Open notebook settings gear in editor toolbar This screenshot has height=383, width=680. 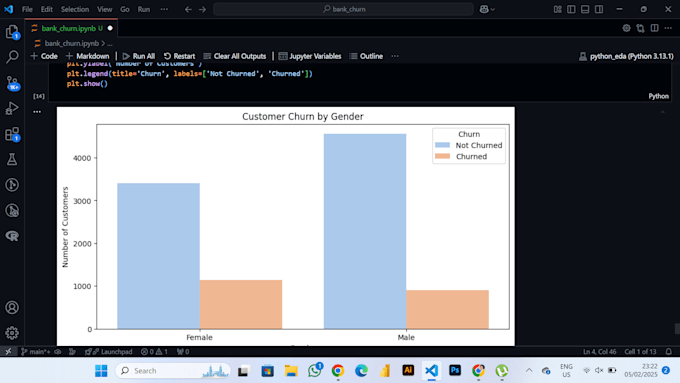[x=626, y=28]
